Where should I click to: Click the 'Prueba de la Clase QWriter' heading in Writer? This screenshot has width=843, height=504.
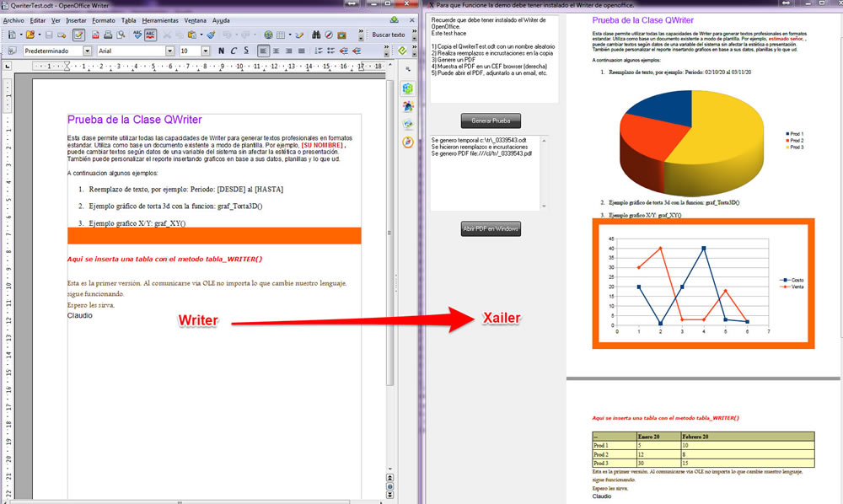pos(134,120)
